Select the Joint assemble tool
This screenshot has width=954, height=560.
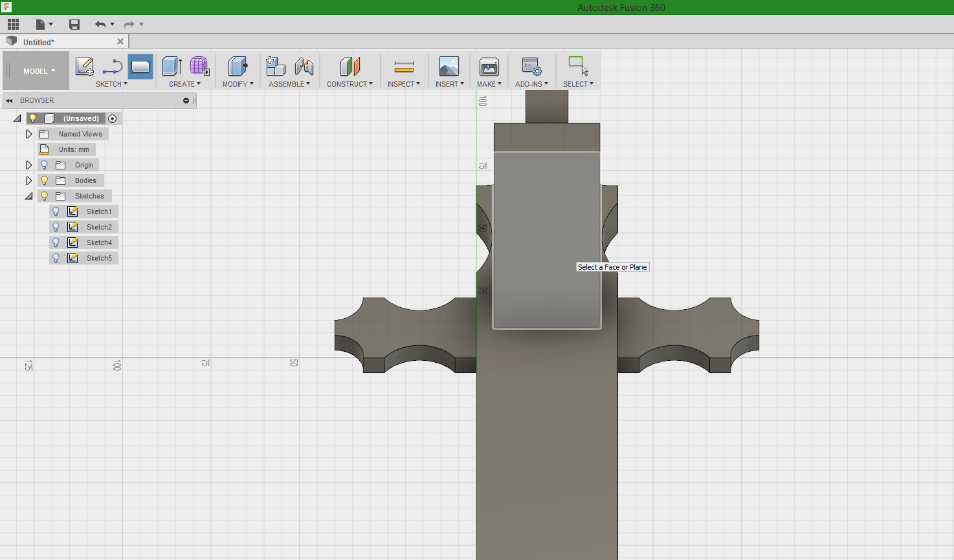304,66
